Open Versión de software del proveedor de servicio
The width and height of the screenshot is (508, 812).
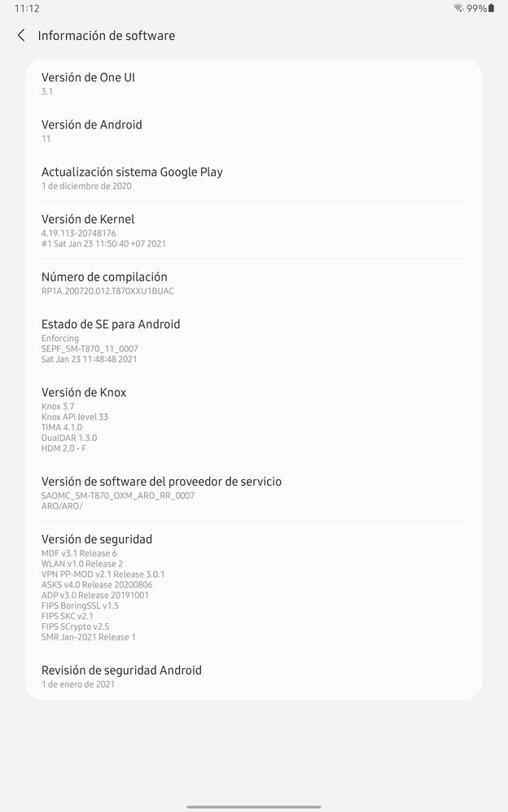253,492
